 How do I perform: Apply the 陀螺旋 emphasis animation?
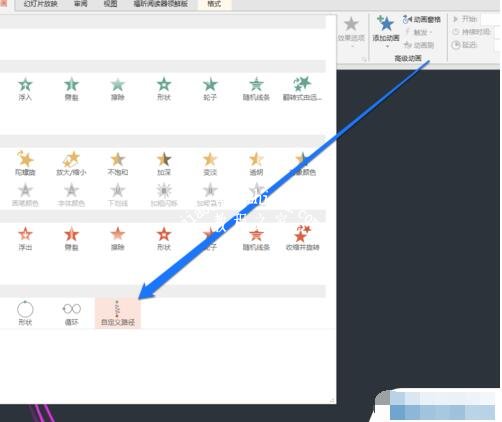coord(25,163)
